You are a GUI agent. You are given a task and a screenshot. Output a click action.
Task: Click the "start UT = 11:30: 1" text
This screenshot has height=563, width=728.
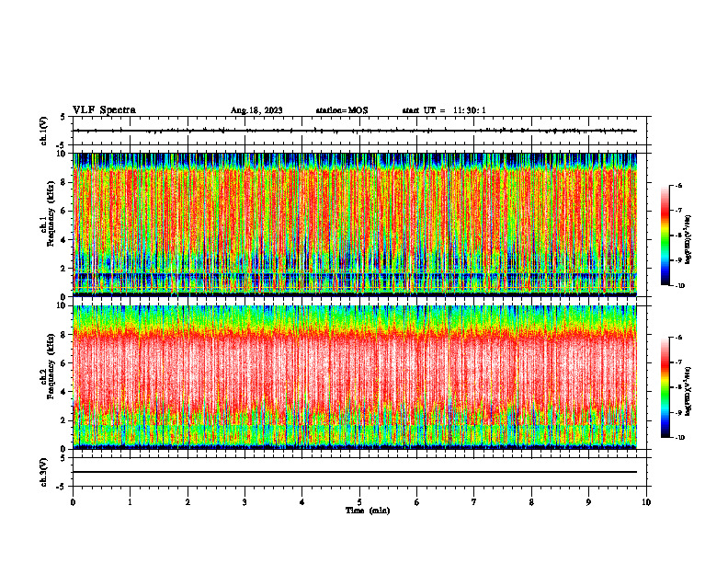444,110
